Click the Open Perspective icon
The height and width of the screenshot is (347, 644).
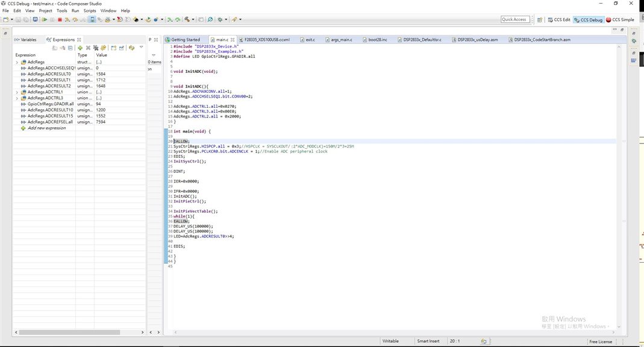540,20
